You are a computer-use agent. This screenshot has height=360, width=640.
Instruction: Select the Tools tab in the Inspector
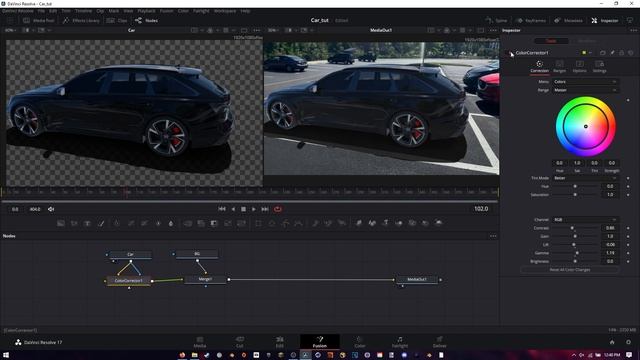551,41
